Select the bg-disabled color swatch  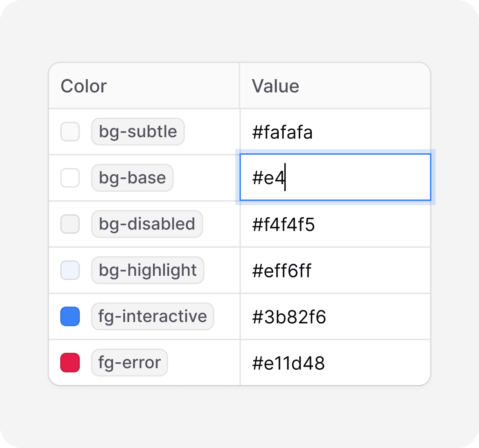pyautogui.click(x=70, y=224)
